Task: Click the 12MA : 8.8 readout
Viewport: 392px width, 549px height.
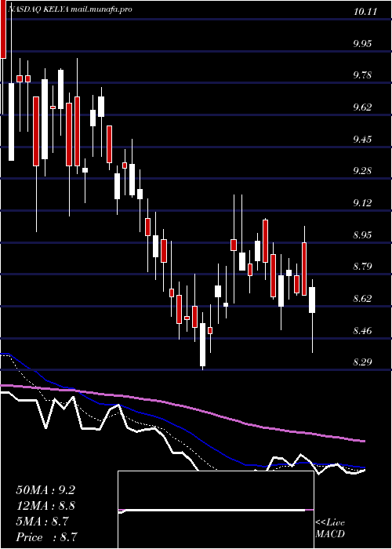Action: 45,506
